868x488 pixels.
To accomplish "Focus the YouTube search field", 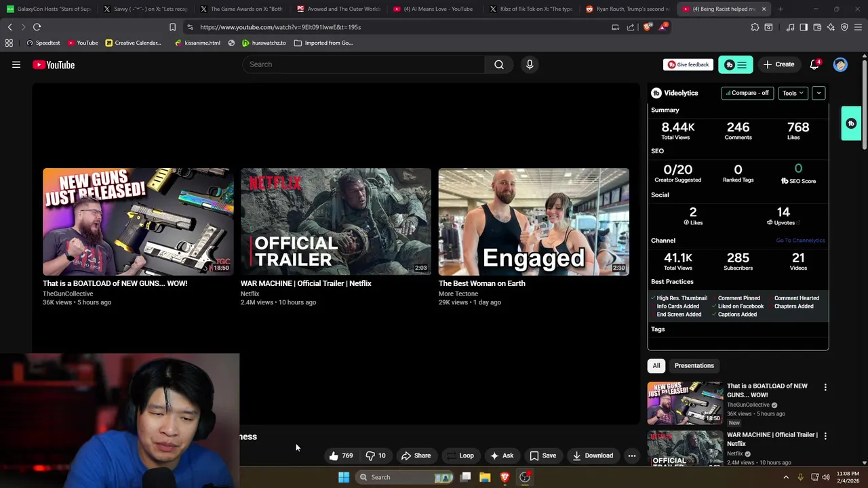I will (x=364, y=64).
